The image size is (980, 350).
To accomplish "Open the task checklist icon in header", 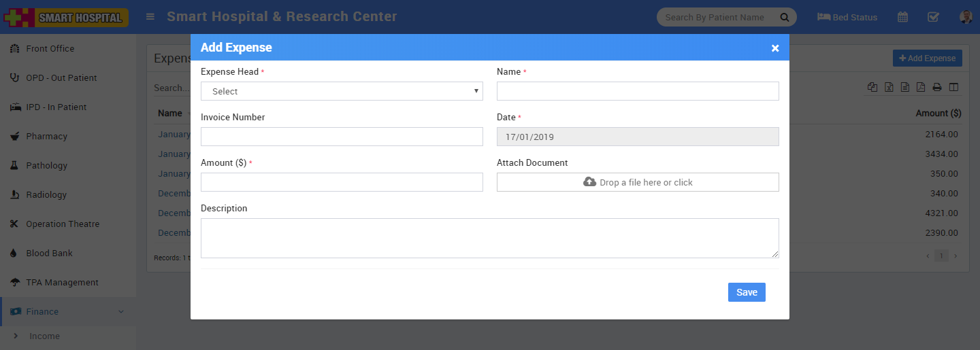I will 934,17.
